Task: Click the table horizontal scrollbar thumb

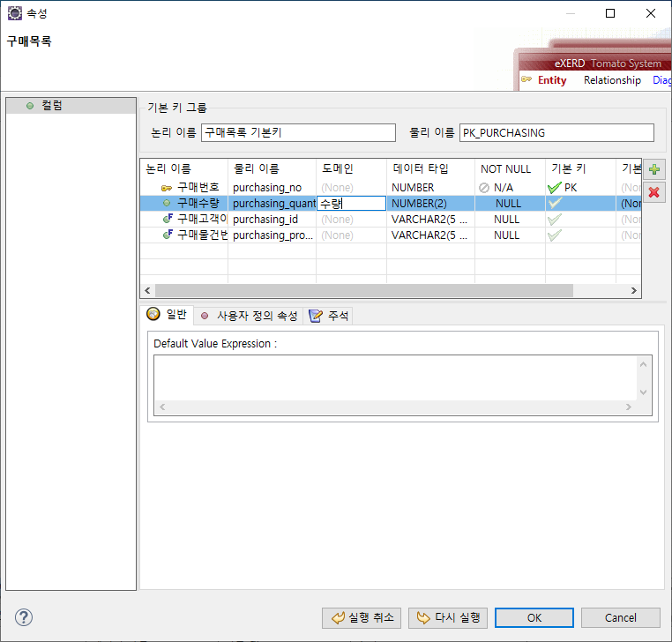Action: (364, 290)
